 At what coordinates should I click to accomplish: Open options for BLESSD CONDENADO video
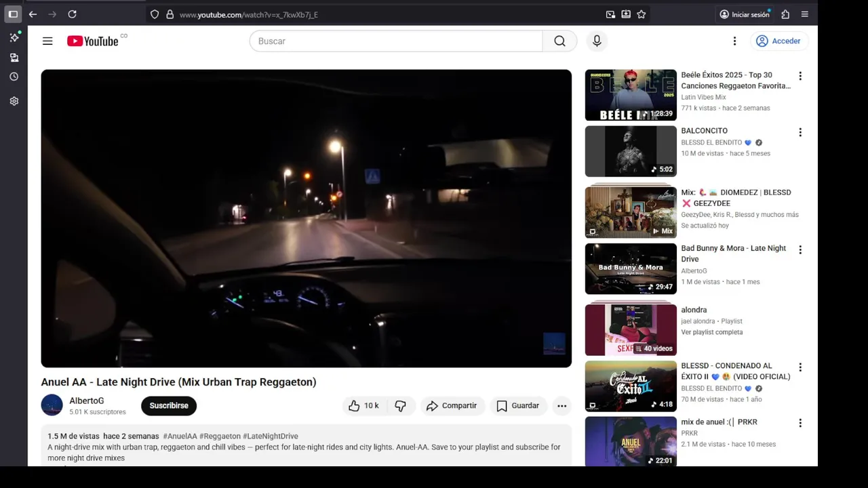tap(800, 367)
